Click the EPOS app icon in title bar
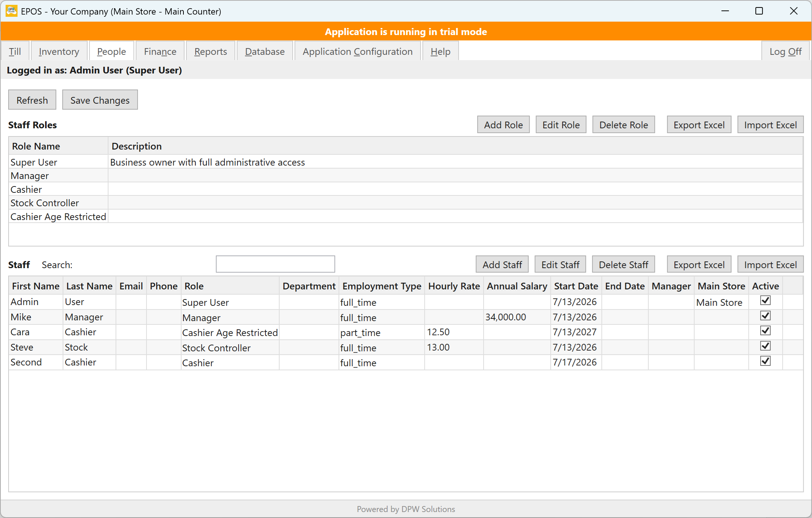 [12, 11]
